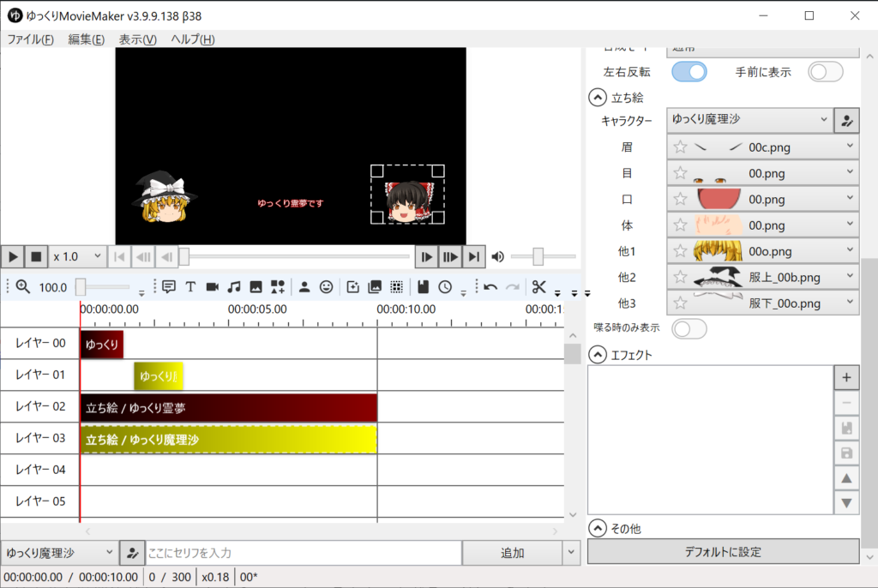Favorite the 目 00.png star
This screenshot has height=588, width=878.
point(680,173)
